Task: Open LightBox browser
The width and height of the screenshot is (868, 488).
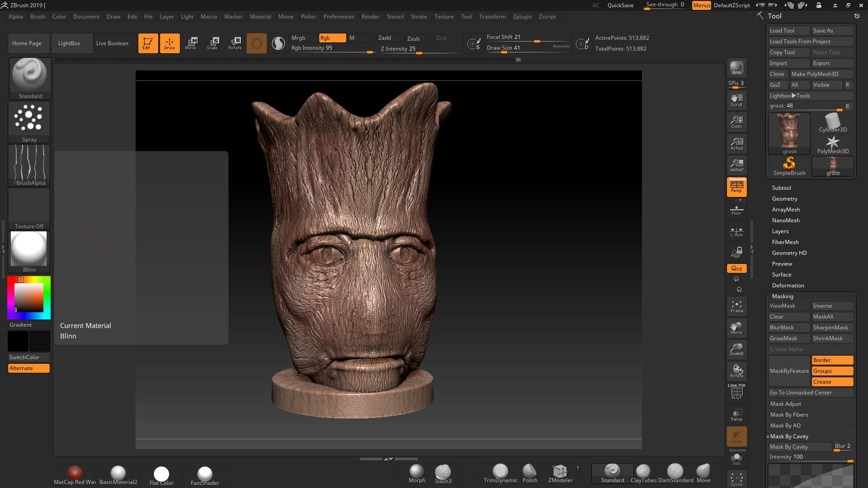Action: click(72, 43)
